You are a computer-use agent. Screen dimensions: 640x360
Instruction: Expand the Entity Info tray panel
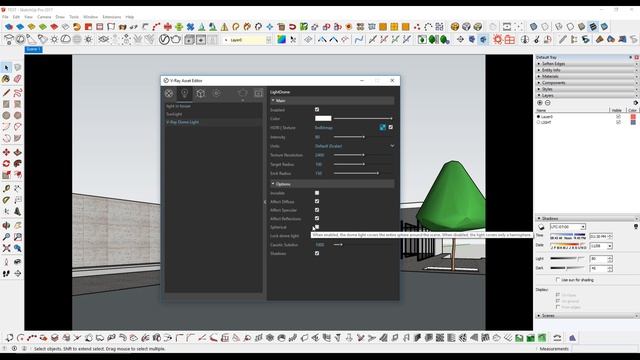[587, 70]
